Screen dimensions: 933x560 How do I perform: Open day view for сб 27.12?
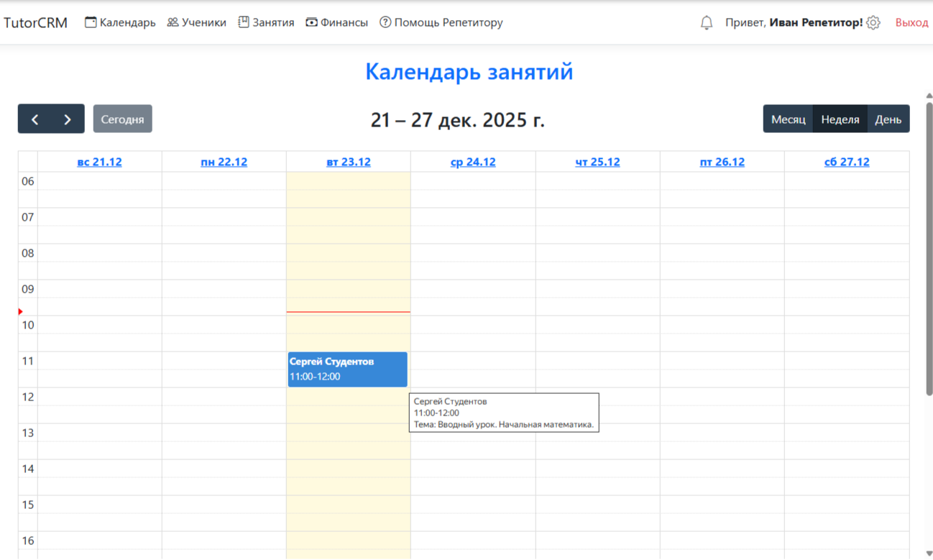pyautogui.click(x=847, y=162)
